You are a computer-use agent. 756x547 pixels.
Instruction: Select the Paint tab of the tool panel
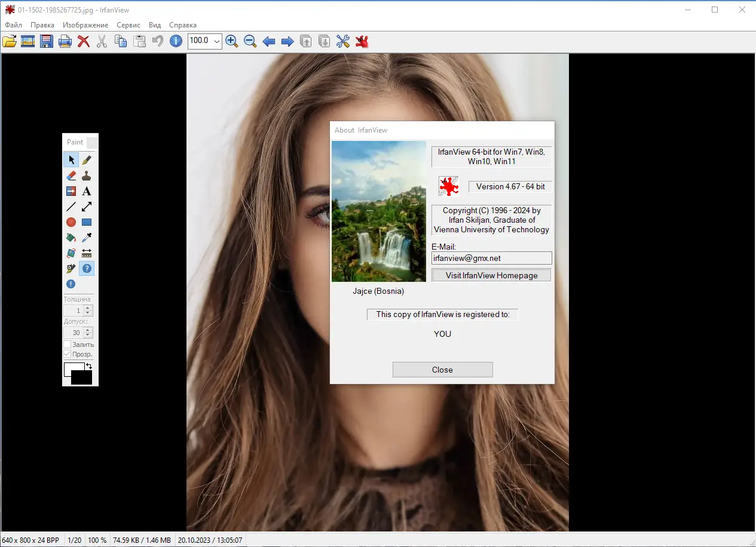pos(75,142)
